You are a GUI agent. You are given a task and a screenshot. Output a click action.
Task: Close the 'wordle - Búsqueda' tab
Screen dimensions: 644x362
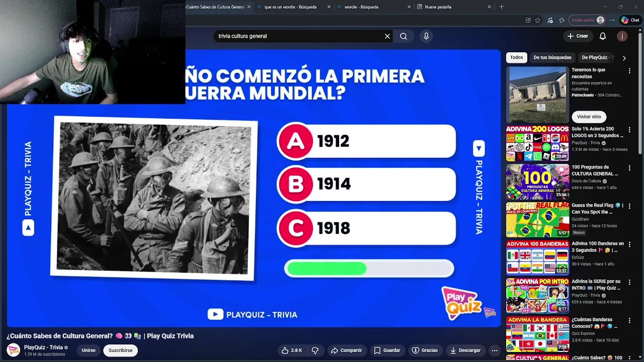pyautogui.click(x=409, y=7)
